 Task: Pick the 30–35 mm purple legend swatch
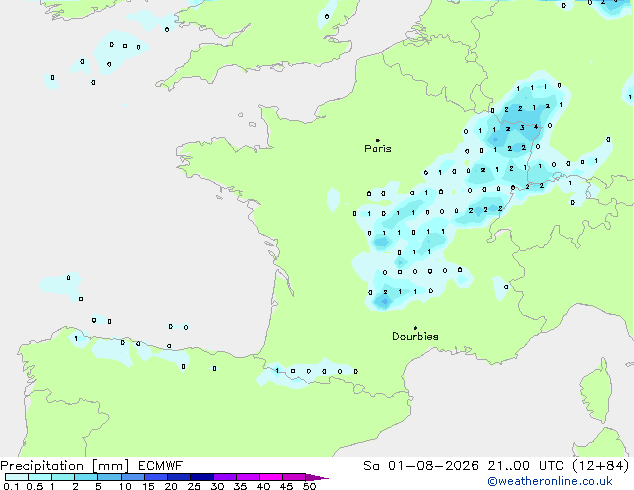click(225, 477)
